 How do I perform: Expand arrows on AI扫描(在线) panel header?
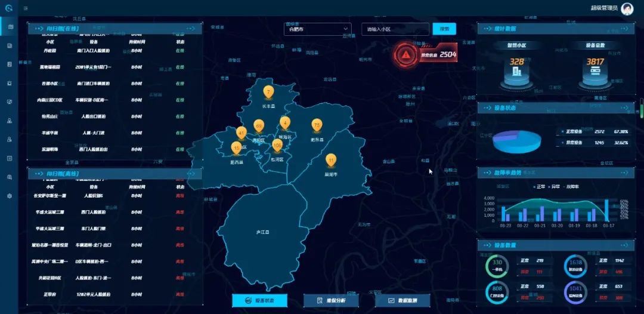(x=191, y=29)
